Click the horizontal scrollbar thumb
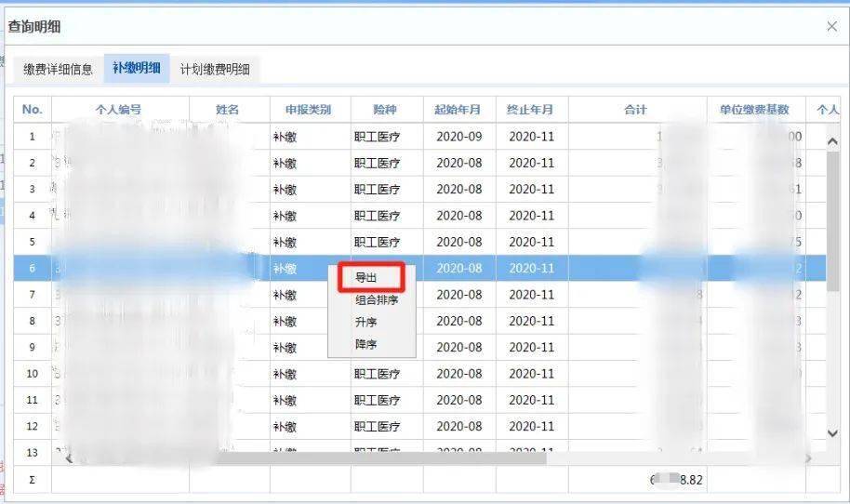Viewport: 850px width, 504px height. [382, 458]
